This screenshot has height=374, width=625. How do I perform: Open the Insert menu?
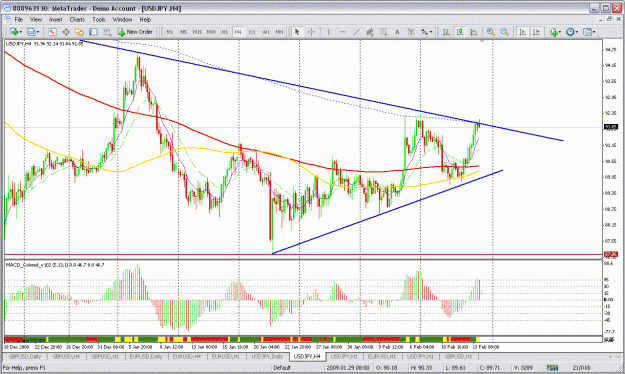[56, 19]
